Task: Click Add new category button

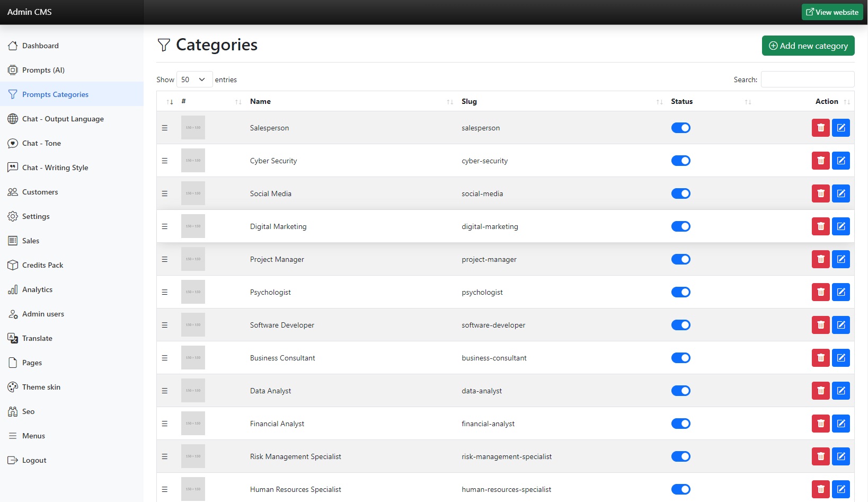Action: (808, 46)
